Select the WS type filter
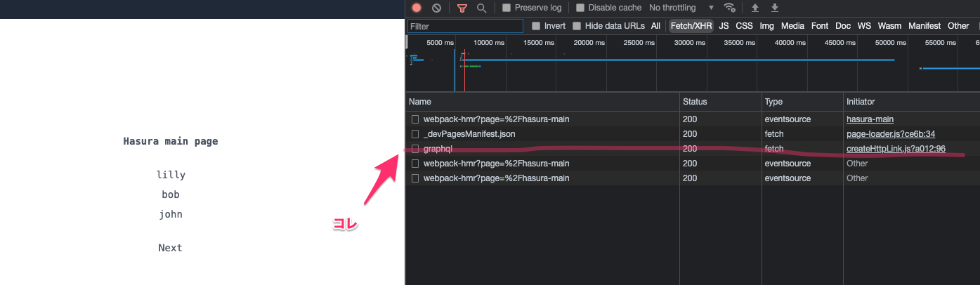Viewport: 980px width, 285px height. (x=864, y=26)
